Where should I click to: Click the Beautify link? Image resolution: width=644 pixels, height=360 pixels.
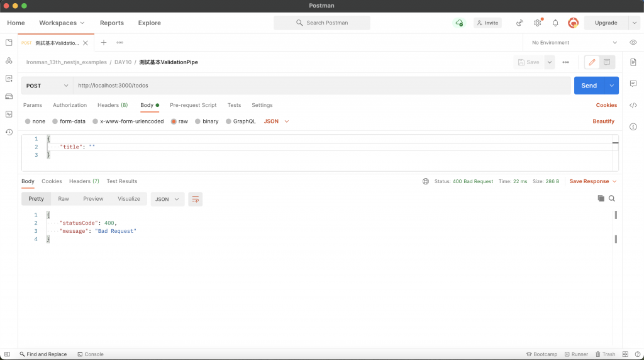tap(603, 121)
